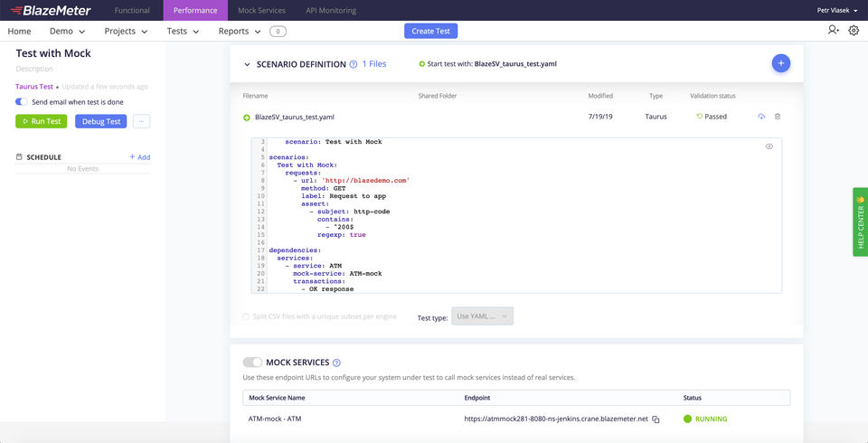Toggle Send email when test is done
The width and height of the screenshot is (868, 443).
[22, 102]
